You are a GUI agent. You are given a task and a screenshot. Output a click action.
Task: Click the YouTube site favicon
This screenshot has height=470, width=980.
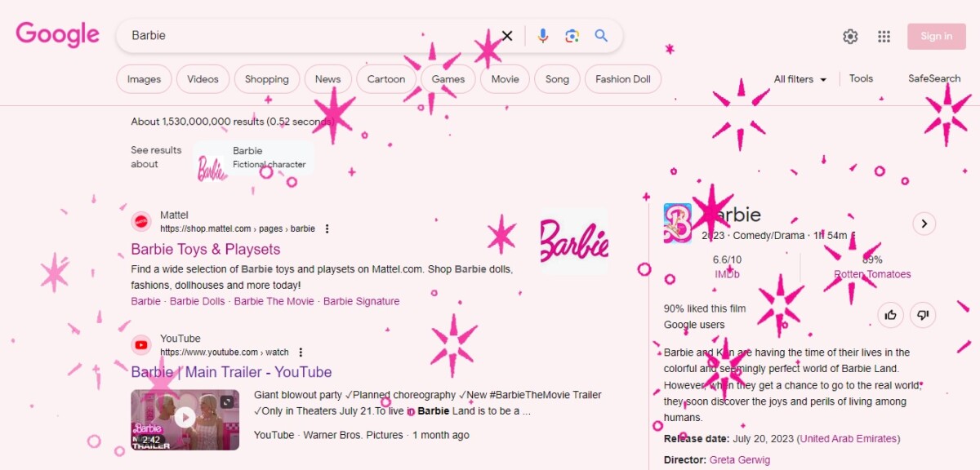click(x=141, y=345)
